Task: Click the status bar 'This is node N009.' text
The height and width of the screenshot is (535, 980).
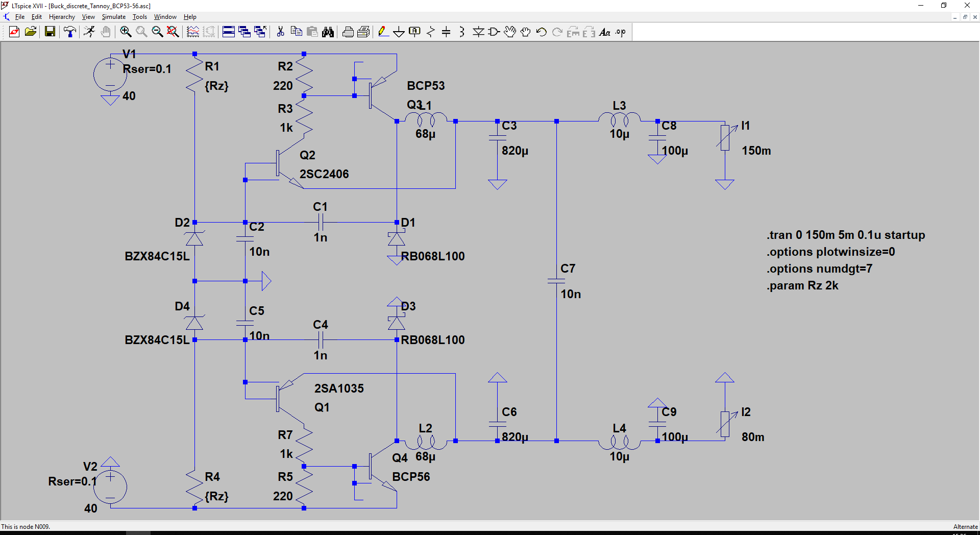Action: click(26, 526)
